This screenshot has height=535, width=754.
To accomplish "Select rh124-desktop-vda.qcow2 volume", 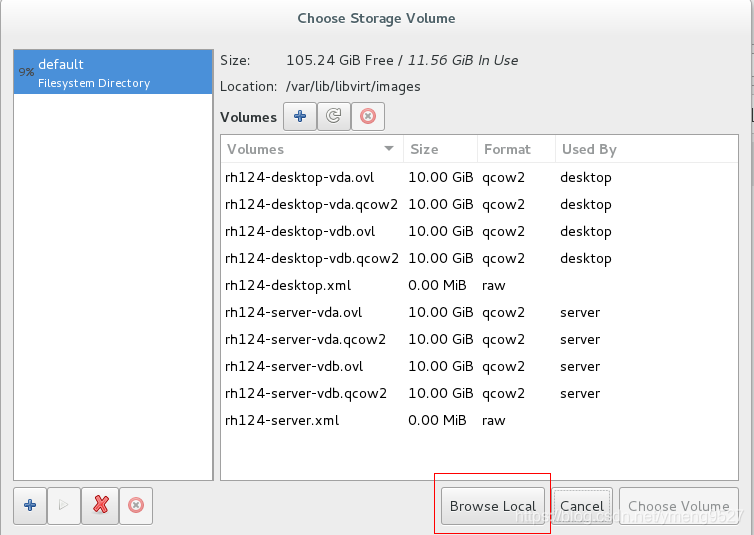I will tap(479, 204).
